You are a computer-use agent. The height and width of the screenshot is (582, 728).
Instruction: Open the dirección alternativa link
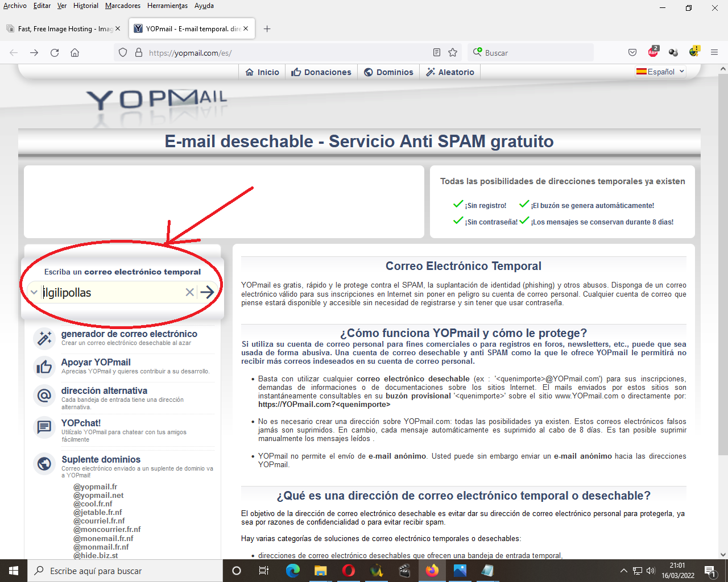coord(104,390)
